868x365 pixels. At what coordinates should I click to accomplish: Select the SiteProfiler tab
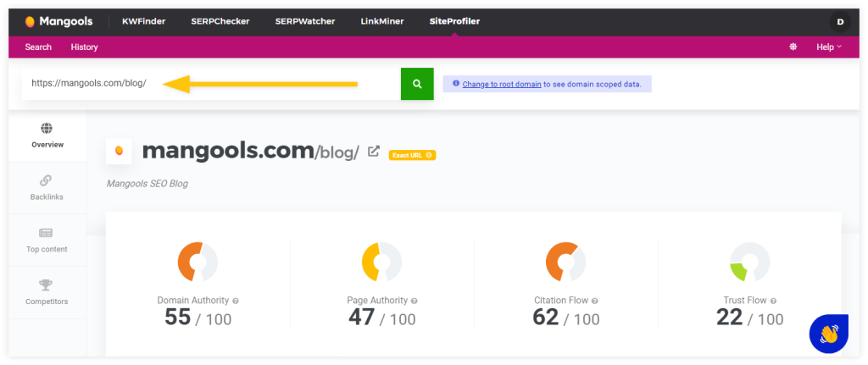pos(454,21)
